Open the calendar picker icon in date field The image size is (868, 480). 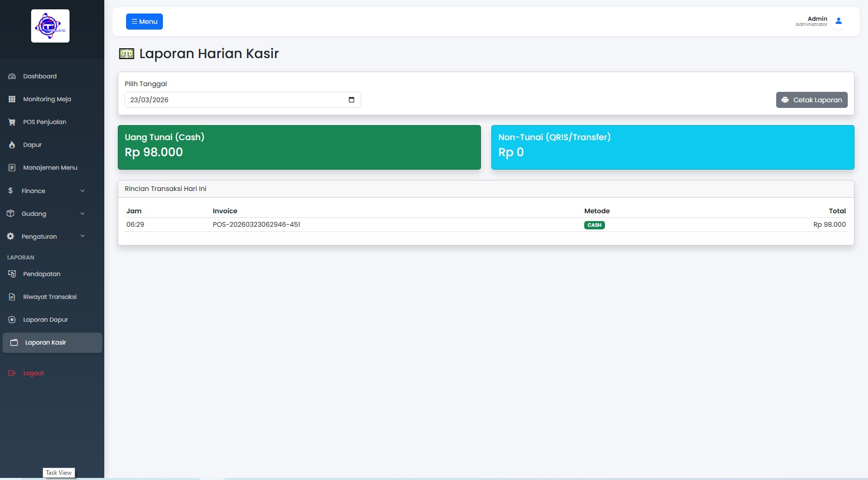[x=351, y=100]
